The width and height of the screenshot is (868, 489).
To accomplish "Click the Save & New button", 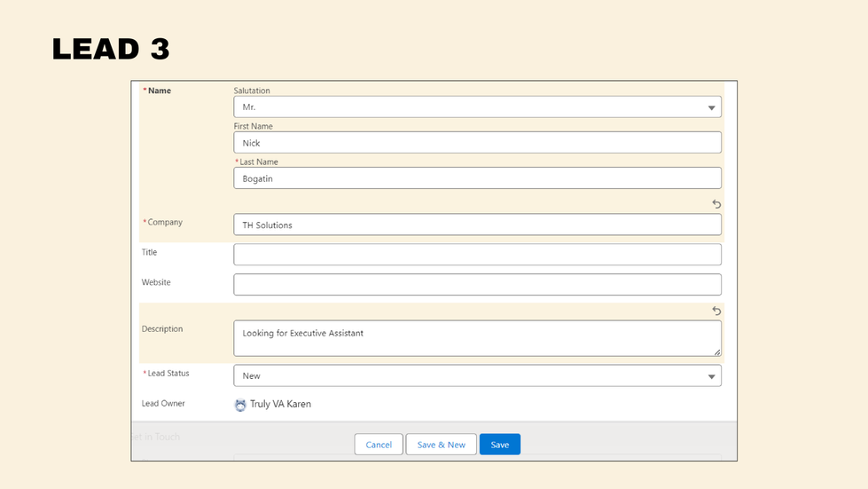I will point(442,444).
